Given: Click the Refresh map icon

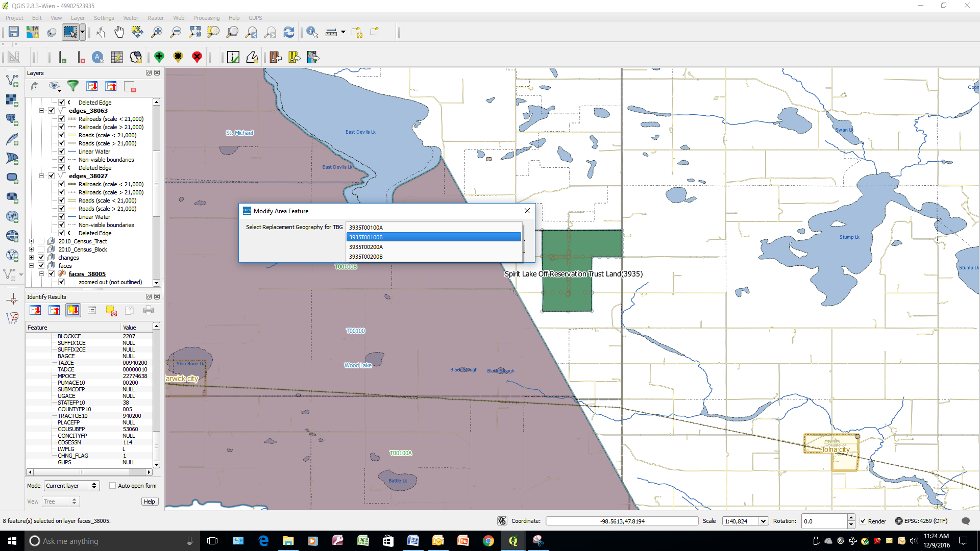Looking at the screenshot, I should pyautogui.click(x=289, y=32).
